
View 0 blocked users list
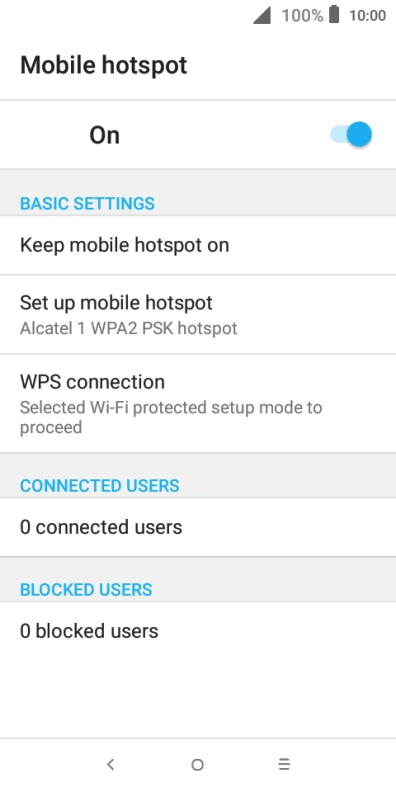[x=198, y=631]
